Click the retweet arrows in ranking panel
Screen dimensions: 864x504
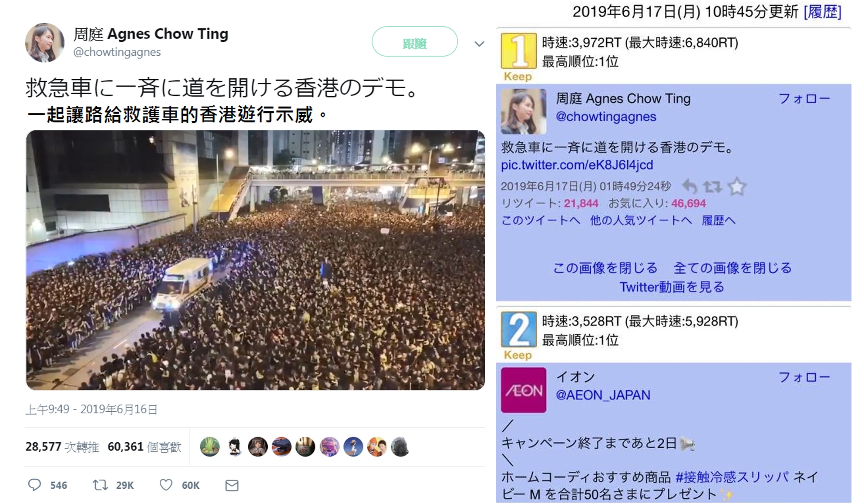[712, 186]
